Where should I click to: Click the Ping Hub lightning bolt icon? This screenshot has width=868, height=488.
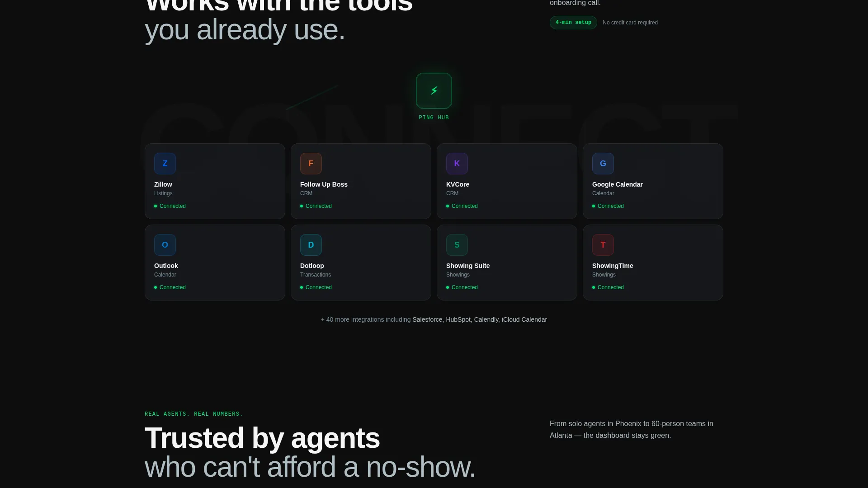pos(434,91)
